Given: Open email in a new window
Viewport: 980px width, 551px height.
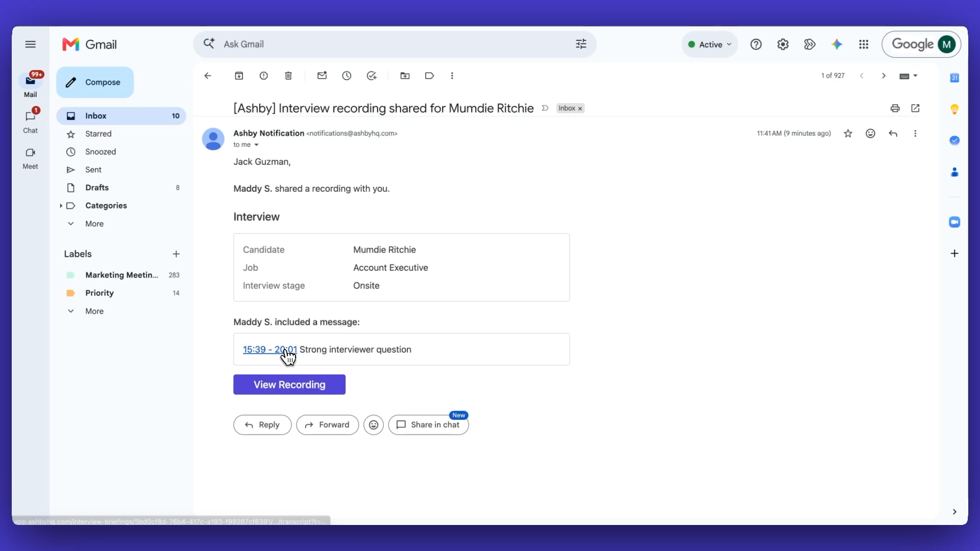Looking at the screenshot, I should pos(915,108).
